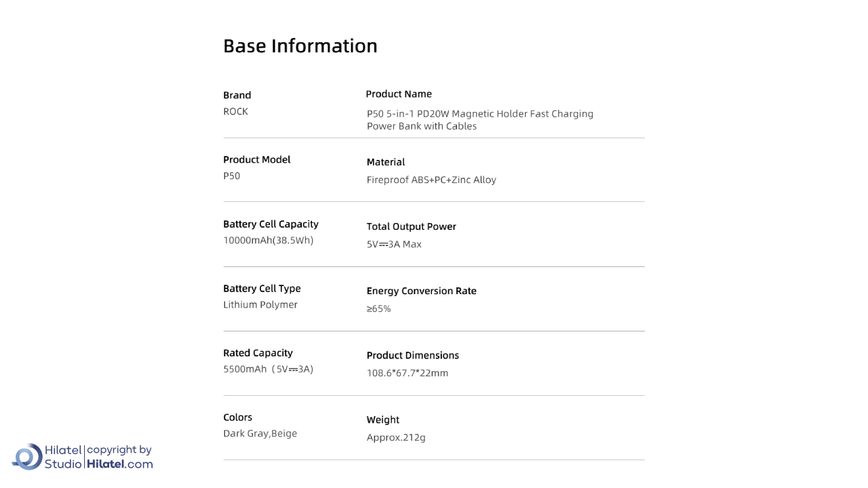Image resolution: width=868 pixels, height=488 pixels.
Task: Click the 108.6*67.7*22mm dimensions value
Action: (407, 373)
